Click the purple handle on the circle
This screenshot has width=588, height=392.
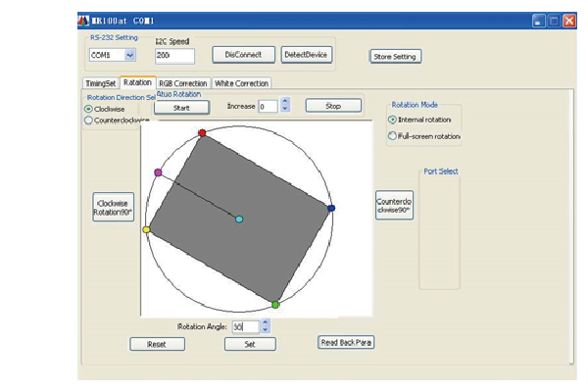point(158,172)
